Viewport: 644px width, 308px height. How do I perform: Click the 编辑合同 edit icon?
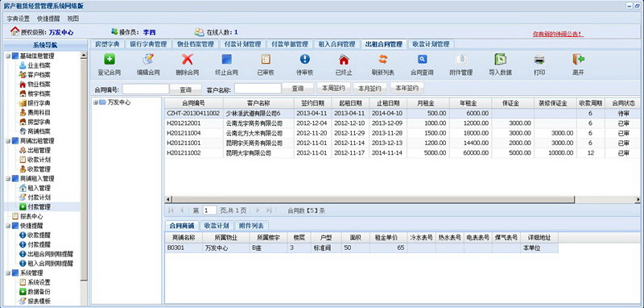click(148, 60)
